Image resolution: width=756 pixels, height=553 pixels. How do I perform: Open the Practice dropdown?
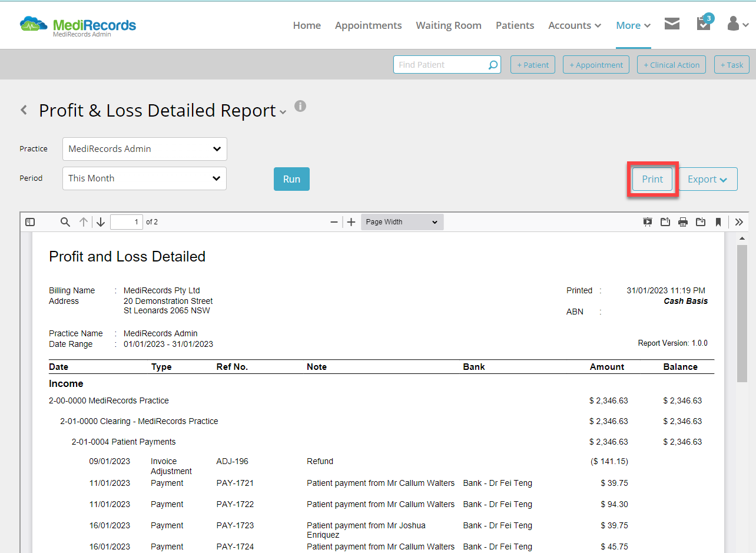click(145, 149)
